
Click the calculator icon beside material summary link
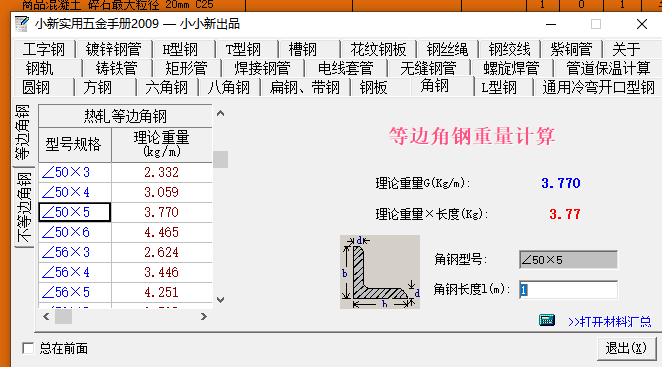(x=547, y=320)
